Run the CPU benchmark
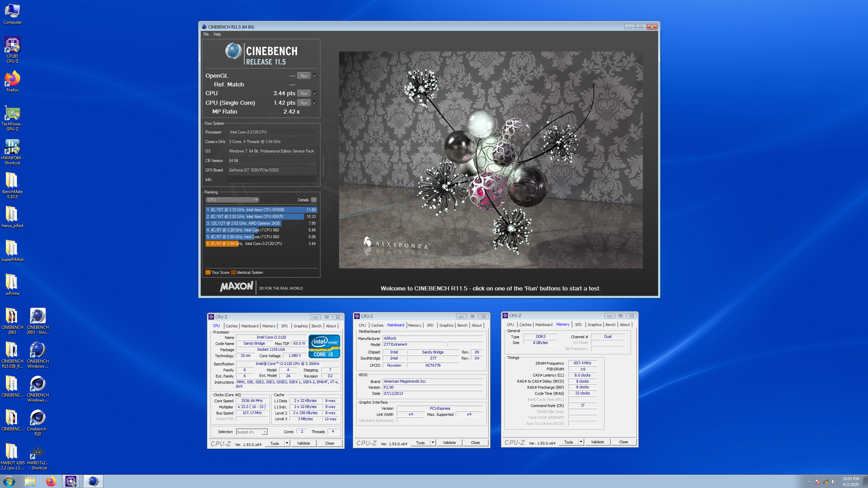This screenshot has height=488, width=868. click(304, 93)
